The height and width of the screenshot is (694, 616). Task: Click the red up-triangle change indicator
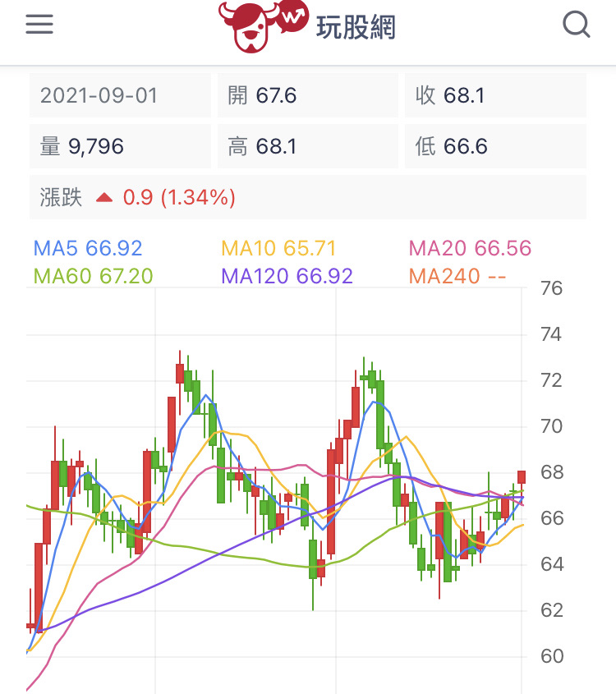point(104,197)
